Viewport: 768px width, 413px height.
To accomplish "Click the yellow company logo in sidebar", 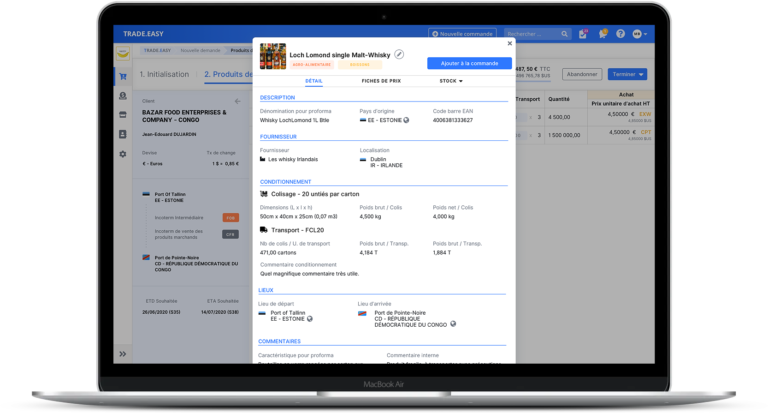I will click(122, 53).
